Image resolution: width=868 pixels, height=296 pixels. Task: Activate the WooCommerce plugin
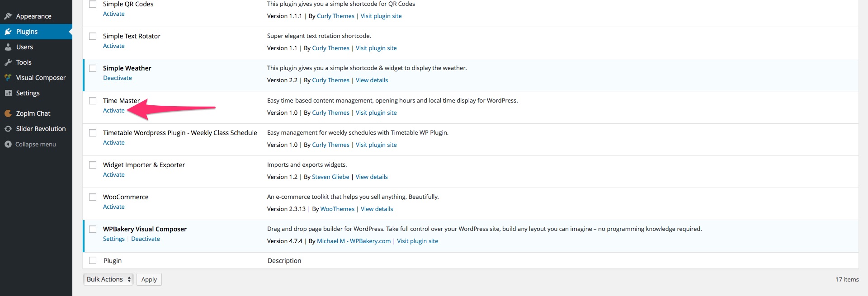[x=114, y=207]
